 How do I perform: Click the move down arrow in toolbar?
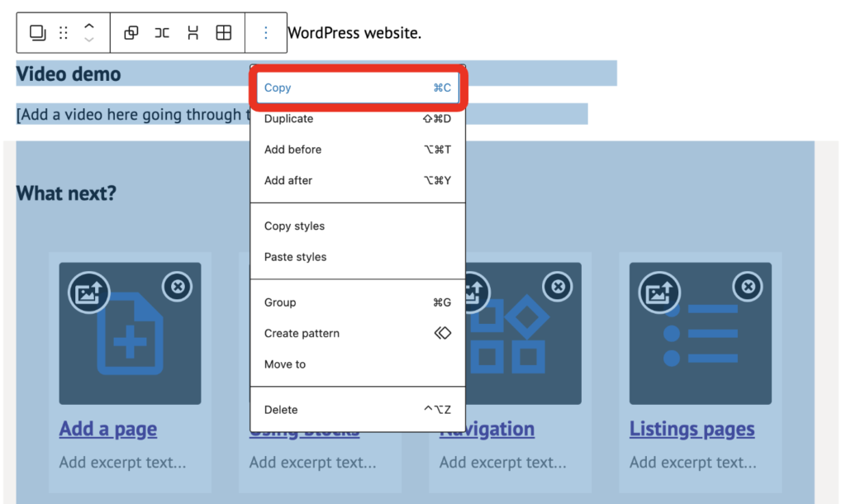[x=89, y=40]
